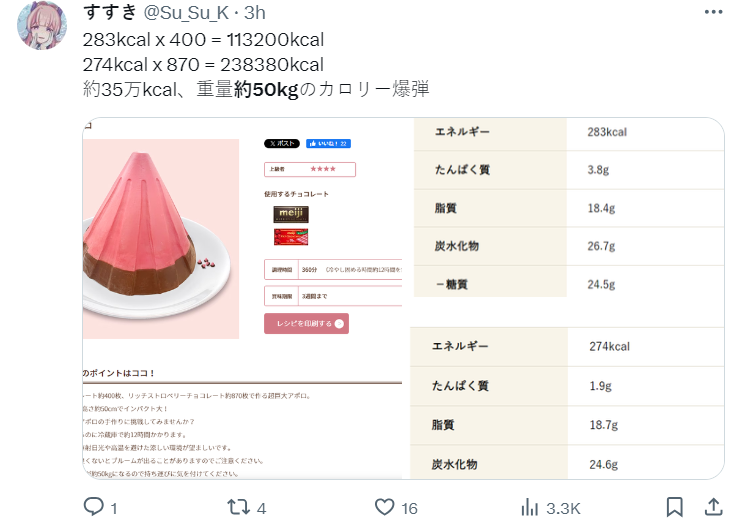This screenshot has height=527, width=740.
Task: Open the すすき display name link
Action: coord(110,12)
